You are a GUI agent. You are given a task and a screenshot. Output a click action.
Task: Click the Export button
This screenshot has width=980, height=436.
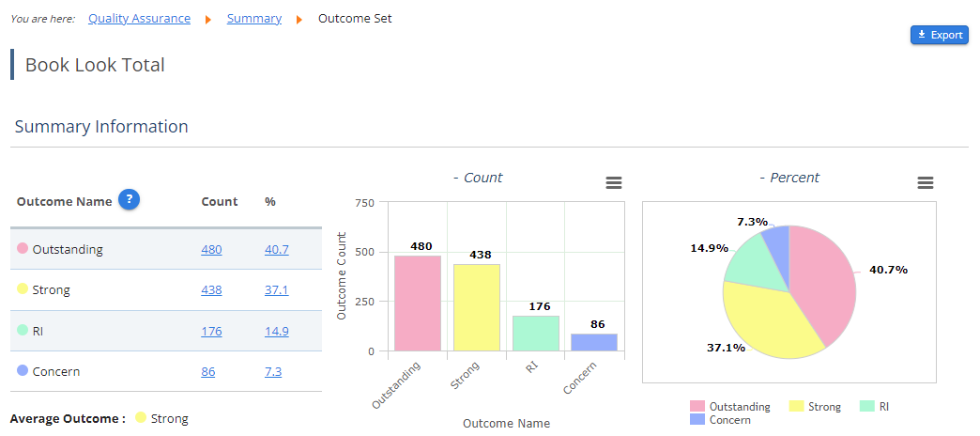coord(939,35)
